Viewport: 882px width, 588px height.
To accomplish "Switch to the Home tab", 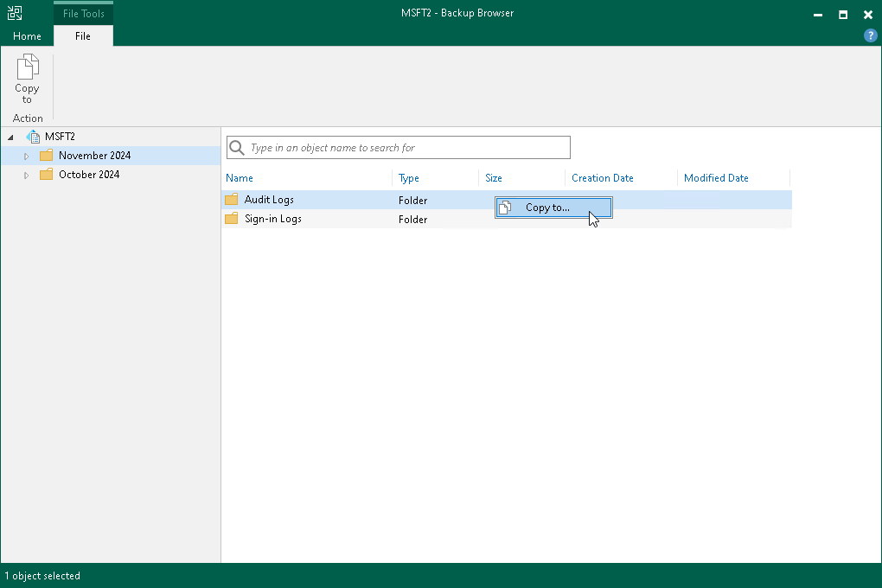I will 27,36.
